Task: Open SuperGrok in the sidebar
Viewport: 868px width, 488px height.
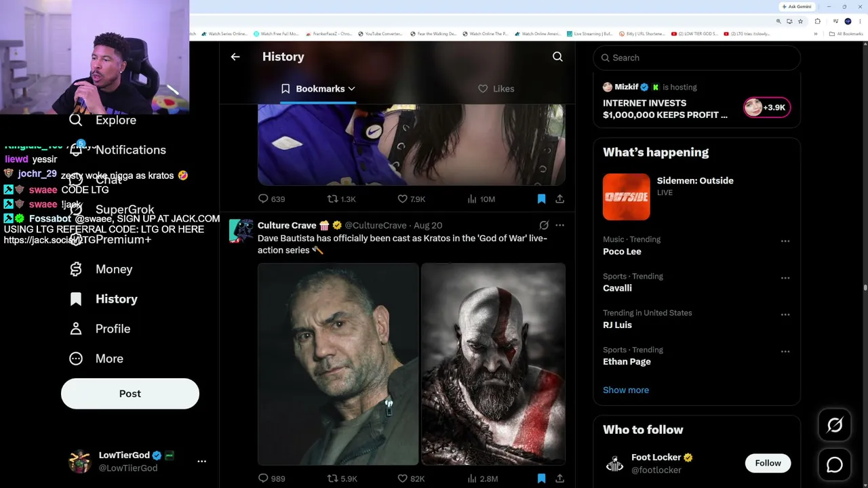Action: pyautogui.click(x=112, y=209)
